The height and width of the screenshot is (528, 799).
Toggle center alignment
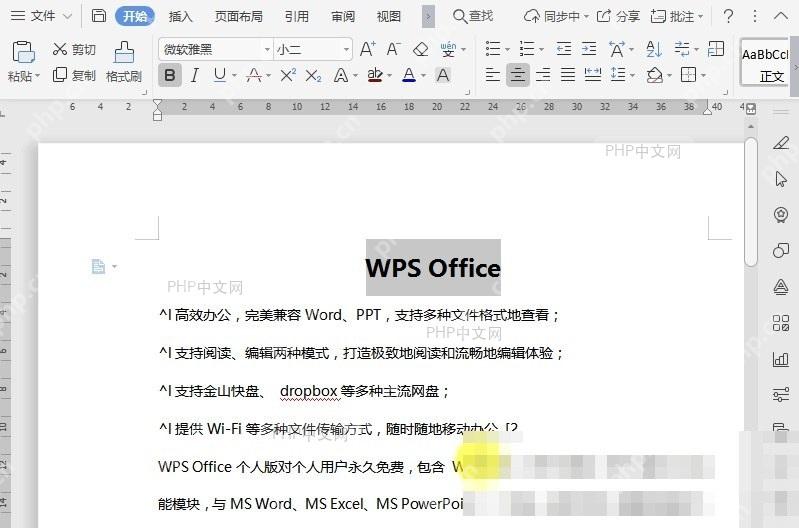518,75
